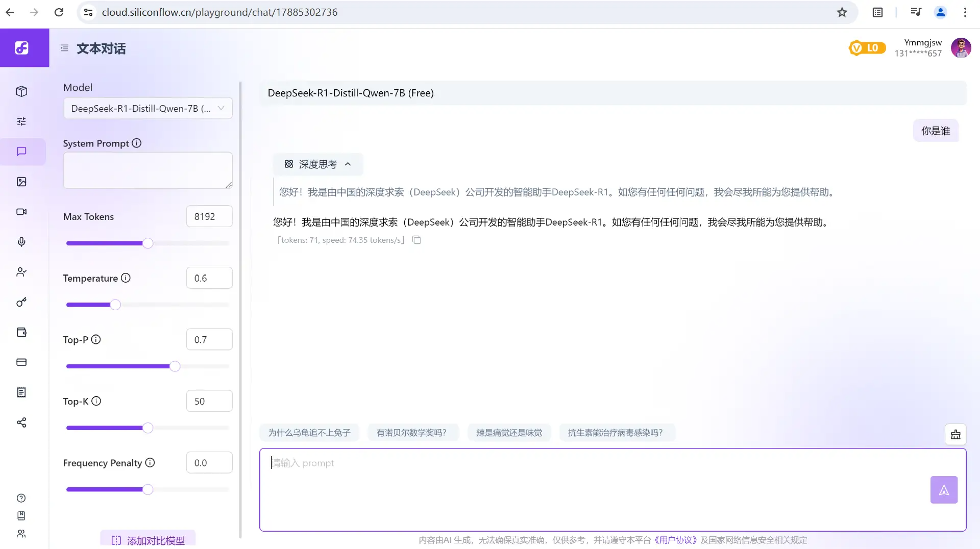This screenshot has height=549, width=980.
Task: Send the prompt with the send icon
Action: (x=944, y=490)
